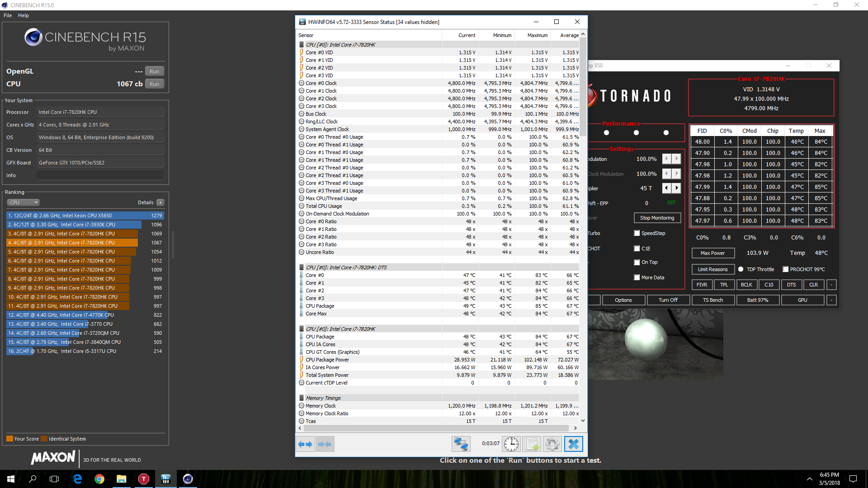The image size is (868, 488).
Task: Click the TS Bench button
Action: 712,300
